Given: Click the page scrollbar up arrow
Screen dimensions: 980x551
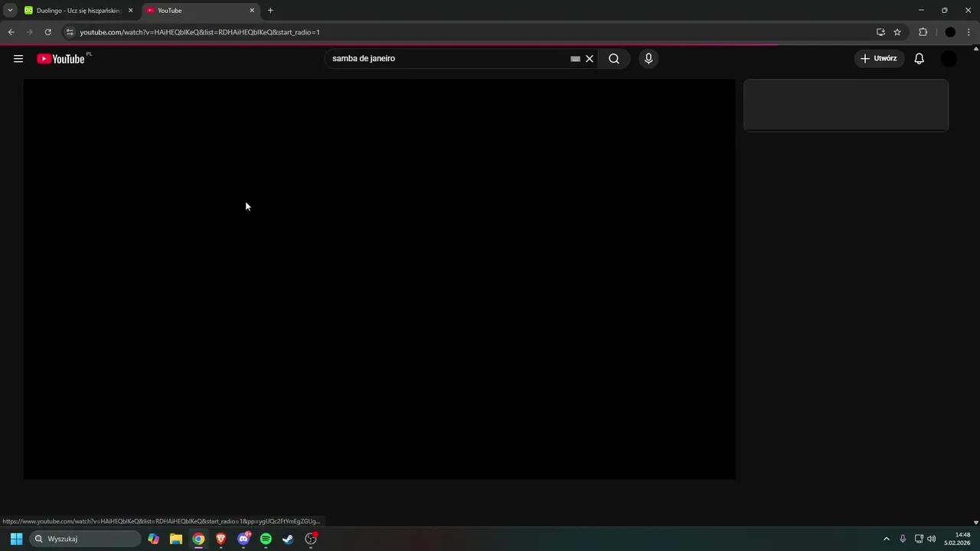Looking at the screenshot, I should tap(975, 48).
